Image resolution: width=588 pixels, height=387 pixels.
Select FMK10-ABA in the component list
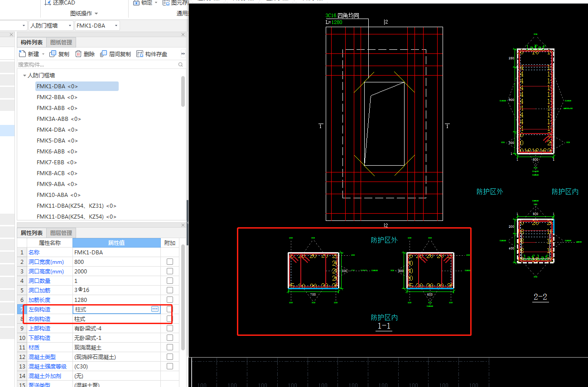tap(58, 195)
